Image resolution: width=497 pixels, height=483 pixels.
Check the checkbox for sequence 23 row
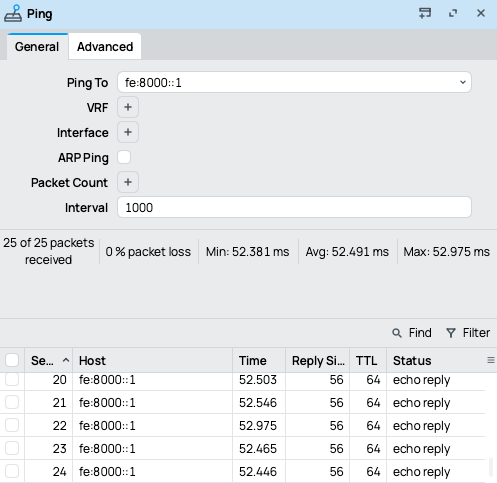click(12, 448)
